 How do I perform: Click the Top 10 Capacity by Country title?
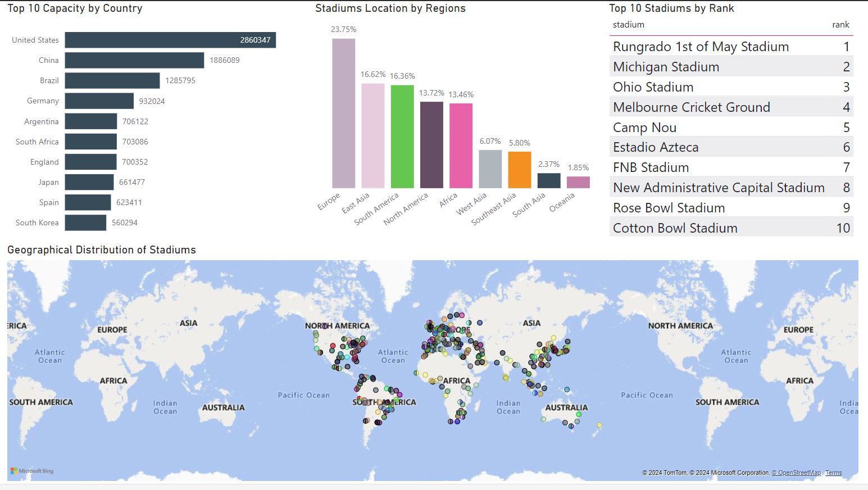[75, 8]
